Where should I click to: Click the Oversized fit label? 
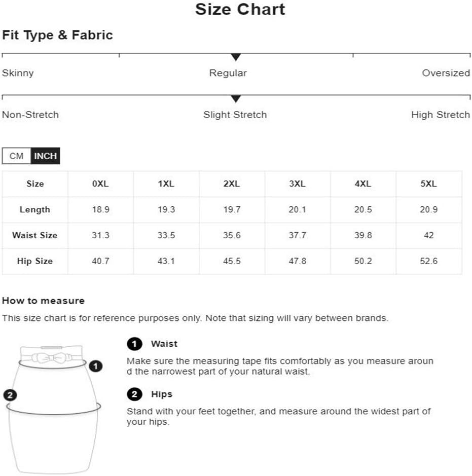click(x=446, y=73)
